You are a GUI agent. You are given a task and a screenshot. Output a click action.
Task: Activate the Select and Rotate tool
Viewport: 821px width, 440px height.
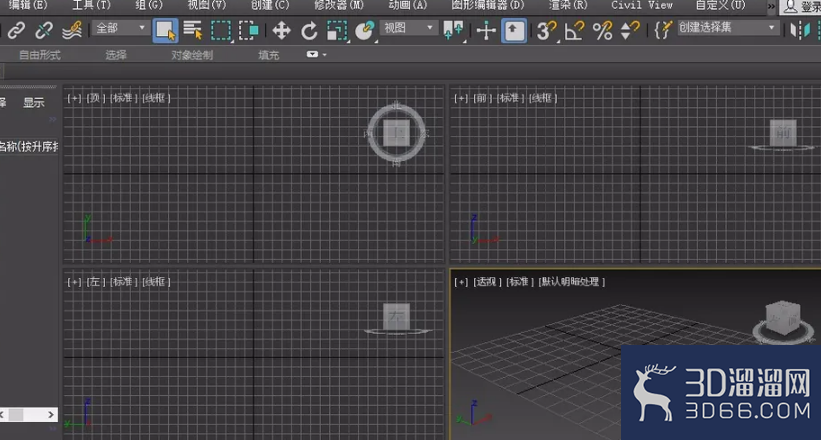point(309,30)
